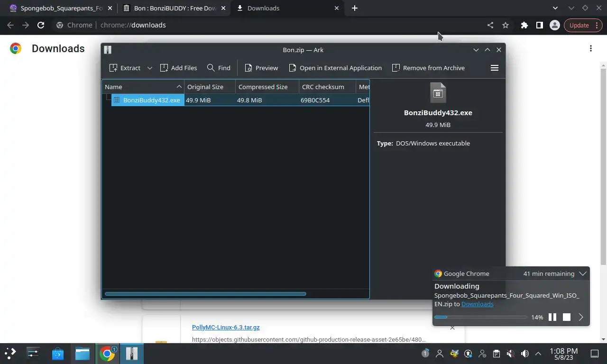Open Chrome profile avatar
This screenshot has height=364, width=607.
tap(555, 25)
